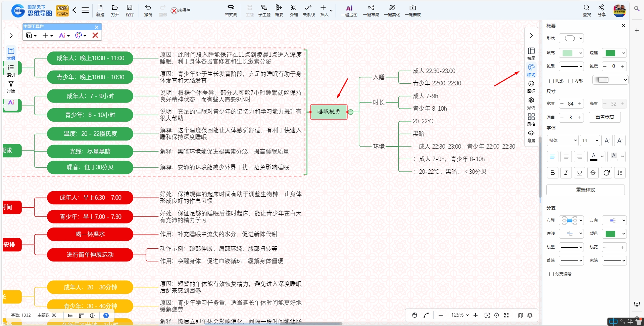Collapse the 睡眠概要 node children
644x326 pixels.
351,112
